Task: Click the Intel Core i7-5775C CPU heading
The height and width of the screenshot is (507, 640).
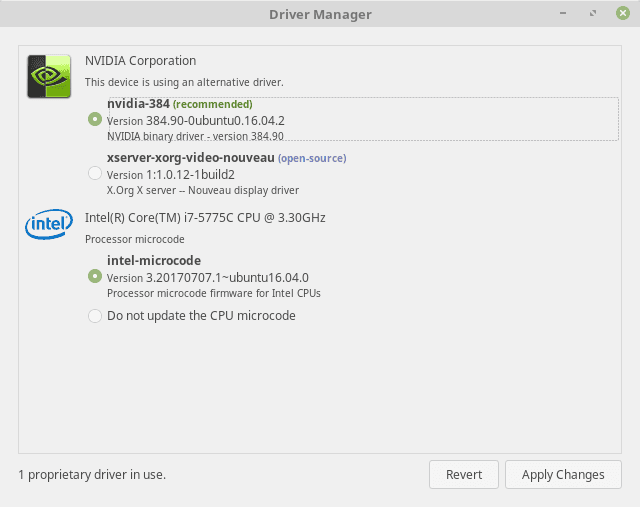Action: tap(205, 218)
